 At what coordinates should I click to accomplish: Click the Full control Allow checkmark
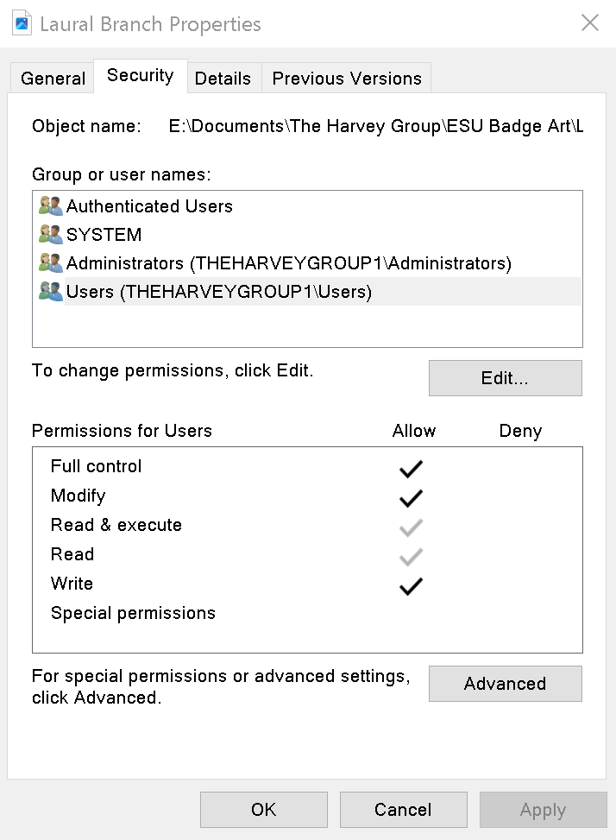[x=411, y=467]
